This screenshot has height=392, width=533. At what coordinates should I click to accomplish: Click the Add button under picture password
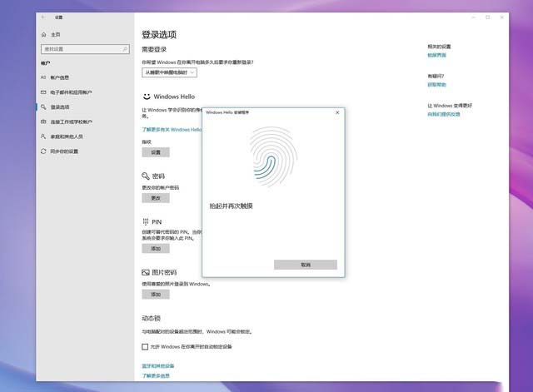156,295
